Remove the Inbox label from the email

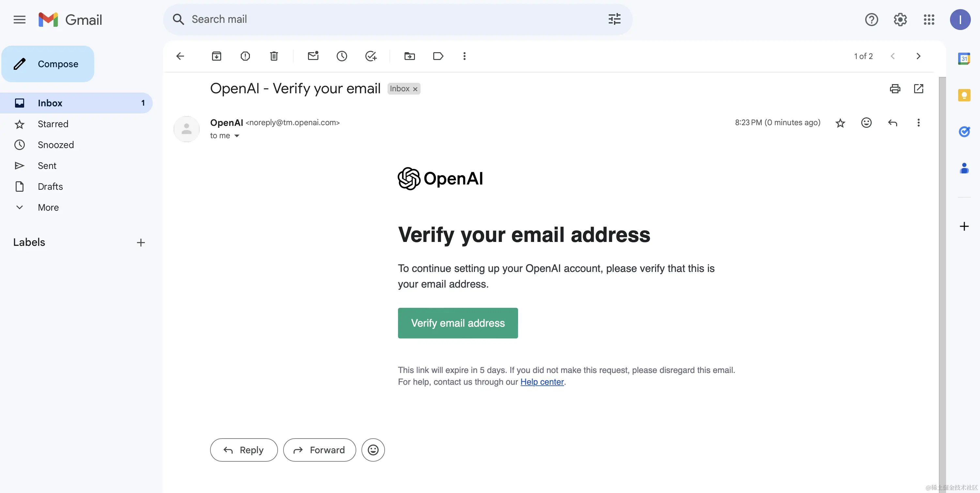[415, 89]
